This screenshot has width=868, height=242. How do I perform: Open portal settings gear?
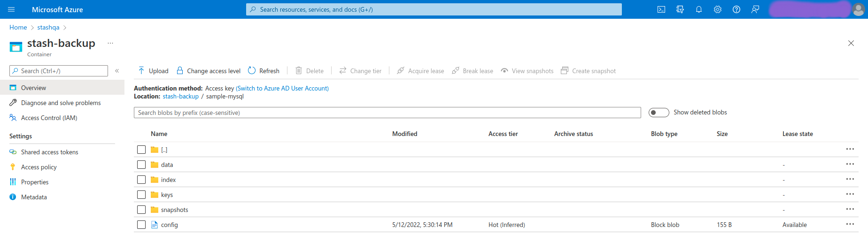coord(718,9)
